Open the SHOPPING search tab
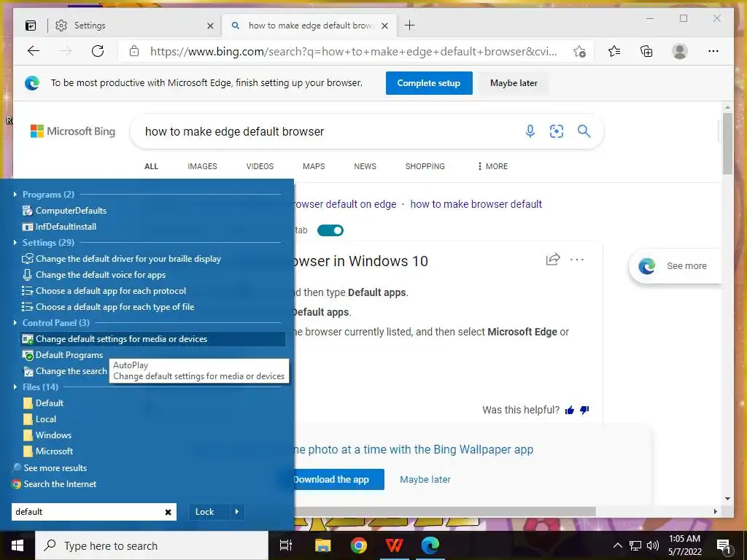 click(x=425, y=166)
